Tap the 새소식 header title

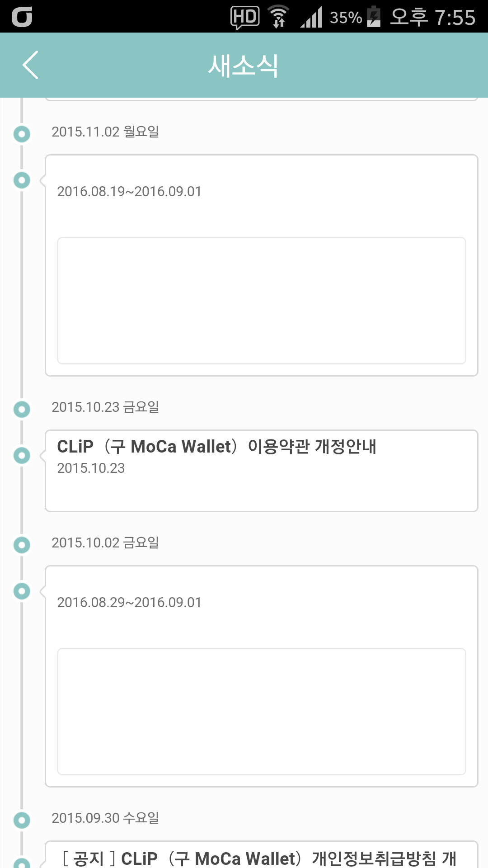[243, 66]
